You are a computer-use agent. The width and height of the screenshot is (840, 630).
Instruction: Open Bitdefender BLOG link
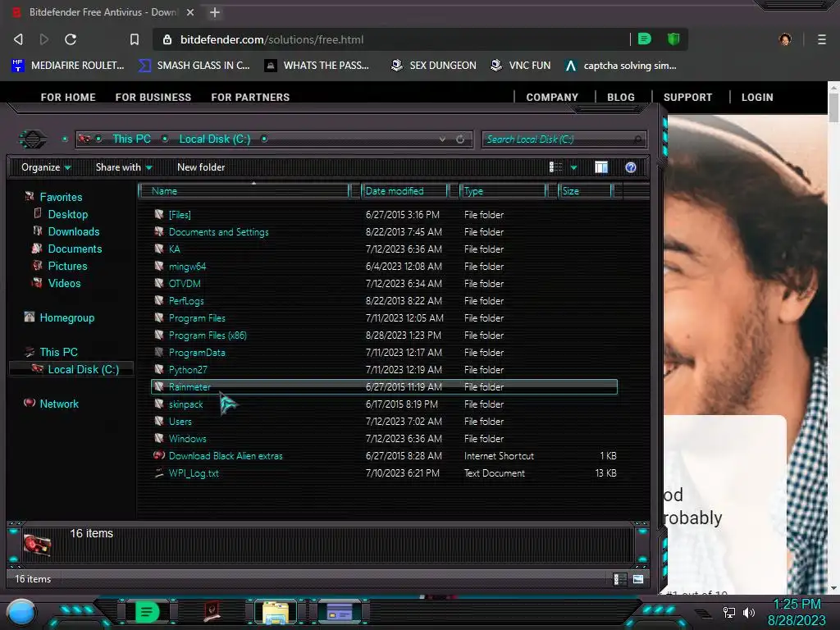click(621, 97)
